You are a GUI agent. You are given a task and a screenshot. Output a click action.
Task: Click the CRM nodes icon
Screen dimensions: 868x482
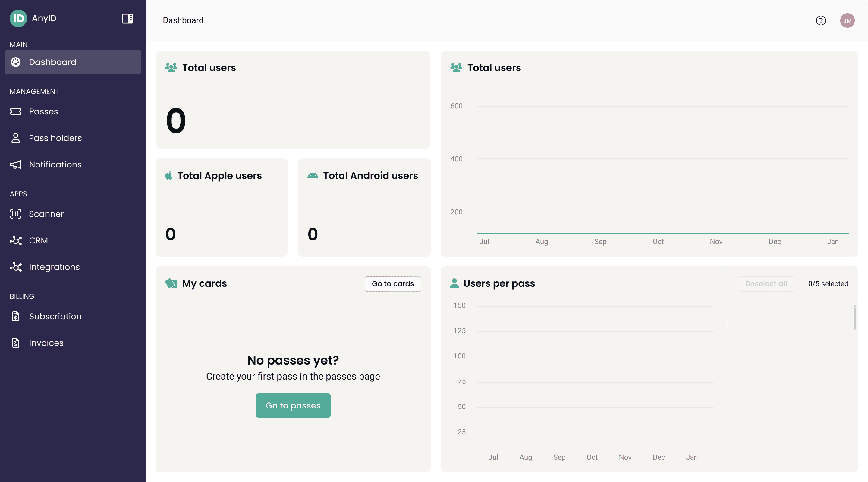pos(15,240)
